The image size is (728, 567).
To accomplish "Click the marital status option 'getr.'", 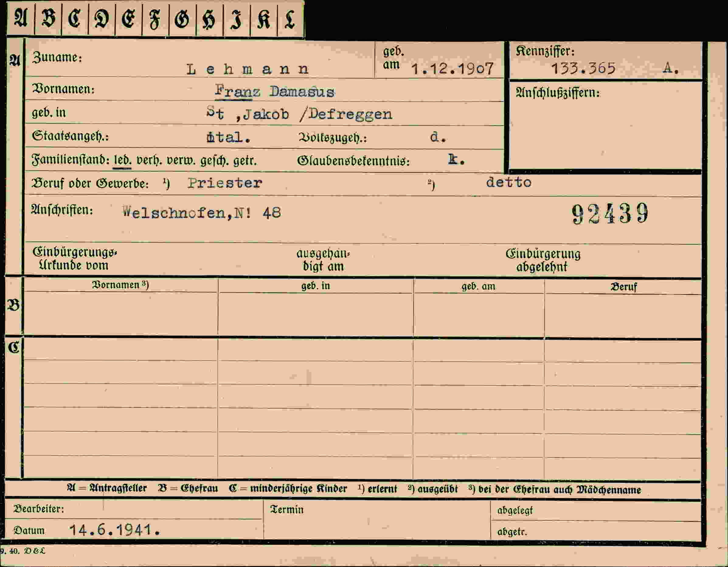I will pyautogui.click(x=245, y=161).
